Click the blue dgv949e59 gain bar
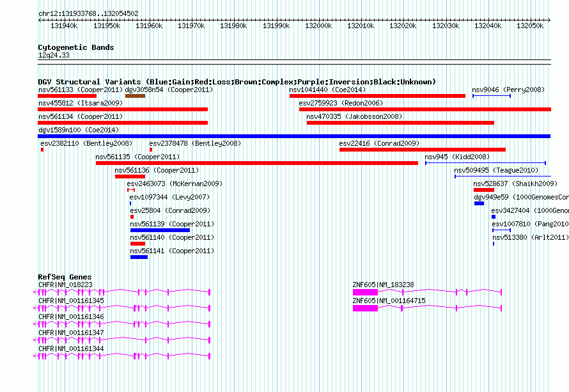 pos(479,203)
